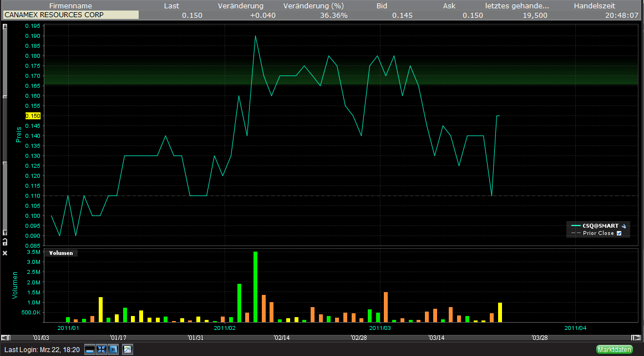Viewport: 644px width, 356px height.
Task: Click the four-arrows maximize icon in the bottom toolbar
Action: (101, 349)
